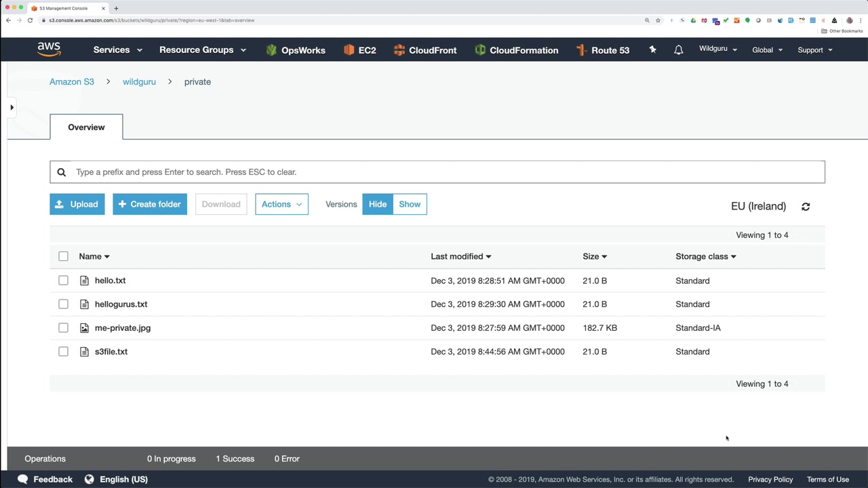Open the Wildguru account dropdown
This screenshot has height=488, width=868.
click(718, 49)
